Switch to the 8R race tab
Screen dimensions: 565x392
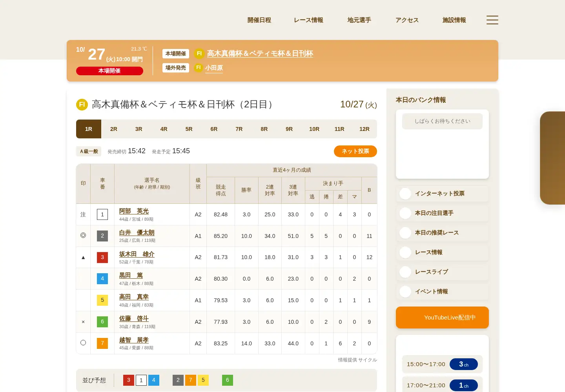[x=264, y=129]
